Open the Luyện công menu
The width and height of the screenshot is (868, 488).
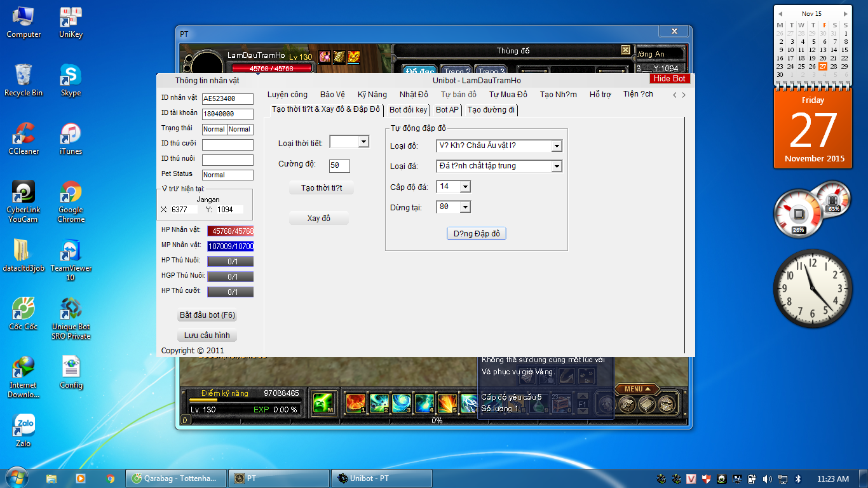point(287,95)
